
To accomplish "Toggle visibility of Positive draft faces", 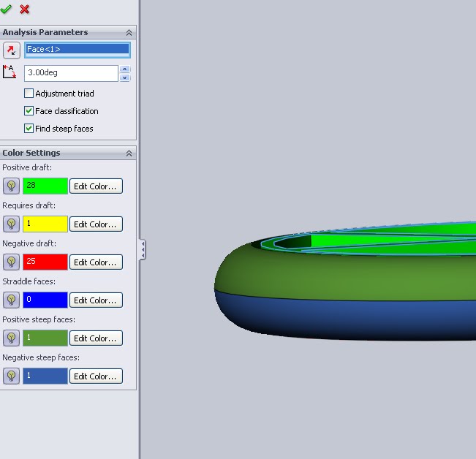I will (x=11, y=186).
